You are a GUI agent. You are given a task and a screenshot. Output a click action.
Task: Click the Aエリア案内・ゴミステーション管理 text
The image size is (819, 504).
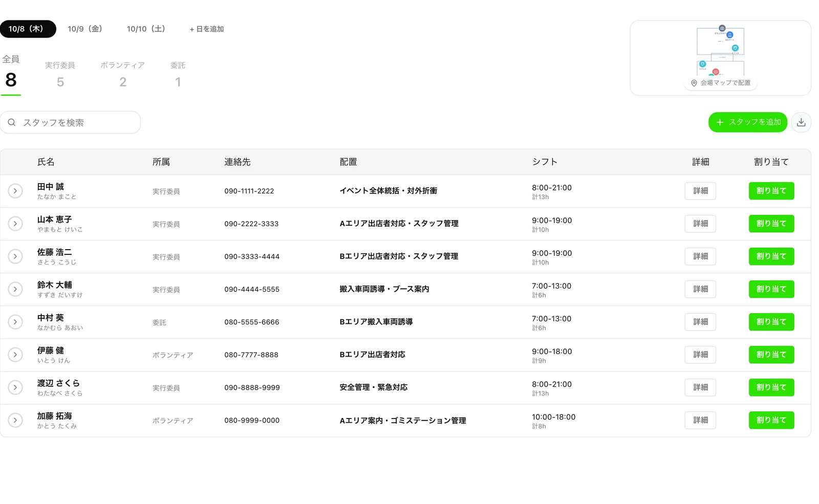(403, 420)
